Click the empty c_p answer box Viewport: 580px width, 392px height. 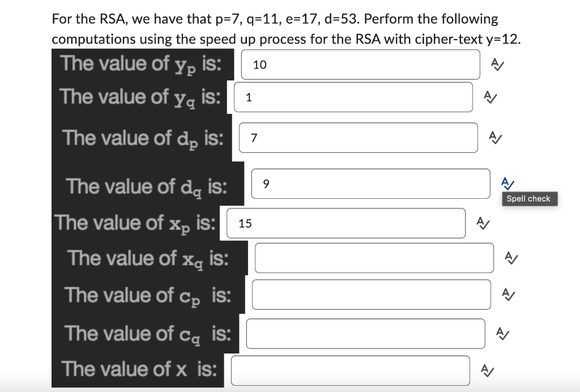[372, 294]
